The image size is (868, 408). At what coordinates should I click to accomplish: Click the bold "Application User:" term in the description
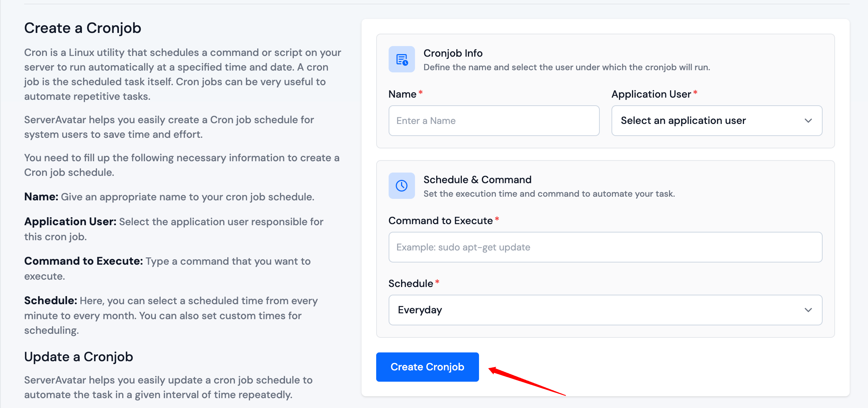70,222
